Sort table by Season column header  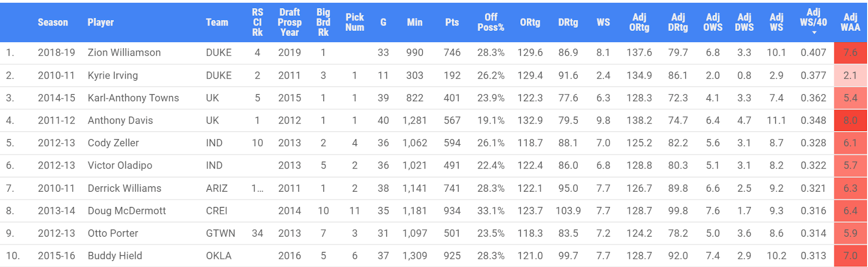click(x=53, y=22)
